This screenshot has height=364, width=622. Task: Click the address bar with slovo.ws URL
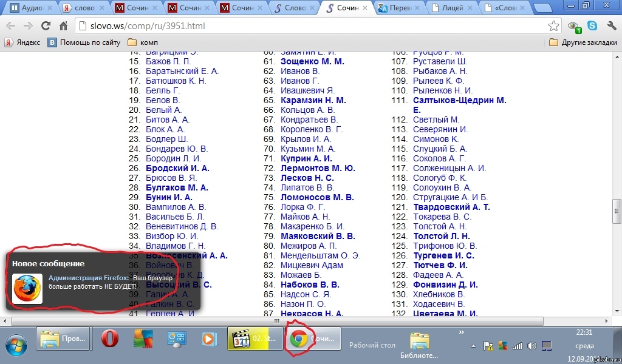[x=304, y=26]
